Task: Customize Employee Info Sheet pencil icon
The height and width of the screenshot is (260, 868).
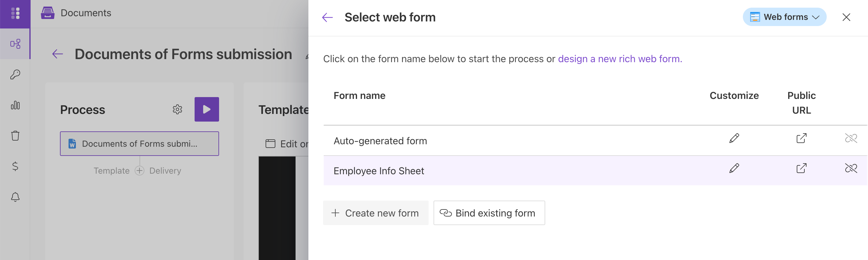Action: tap(734, 168)
